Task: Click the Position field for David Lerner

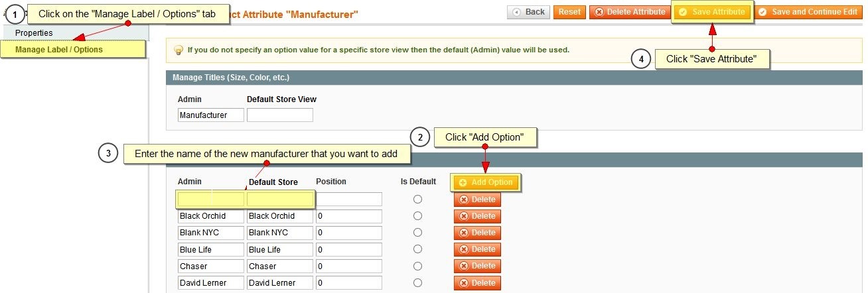Action: point(349,283)
